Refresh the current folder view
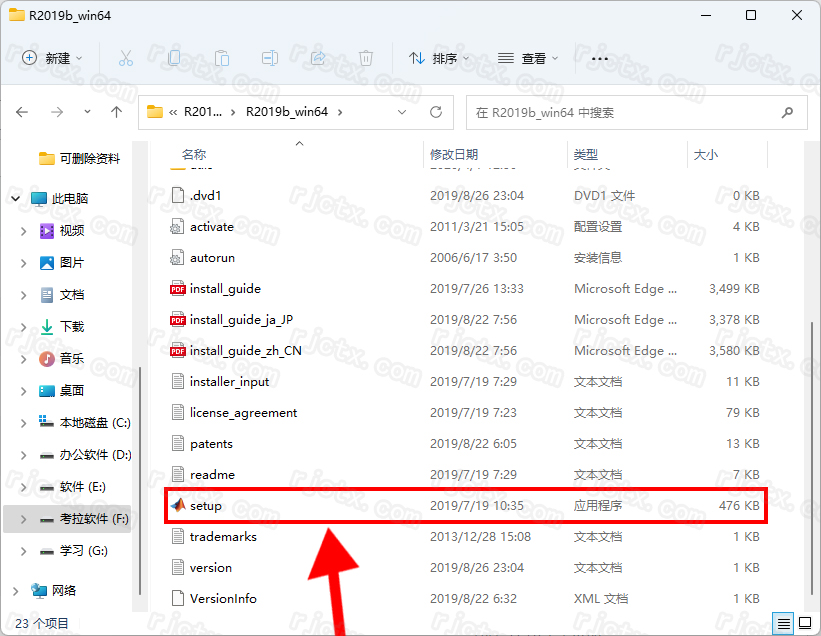Viewport: 821px width, 636px height. [436, 112]
